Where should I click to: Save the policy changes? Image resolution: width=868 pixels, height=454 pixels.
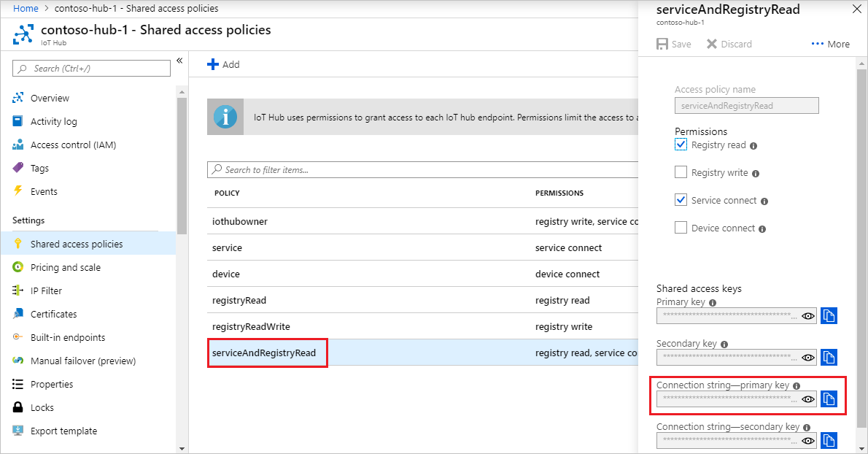pyautogui.click(x=674, y=45)
